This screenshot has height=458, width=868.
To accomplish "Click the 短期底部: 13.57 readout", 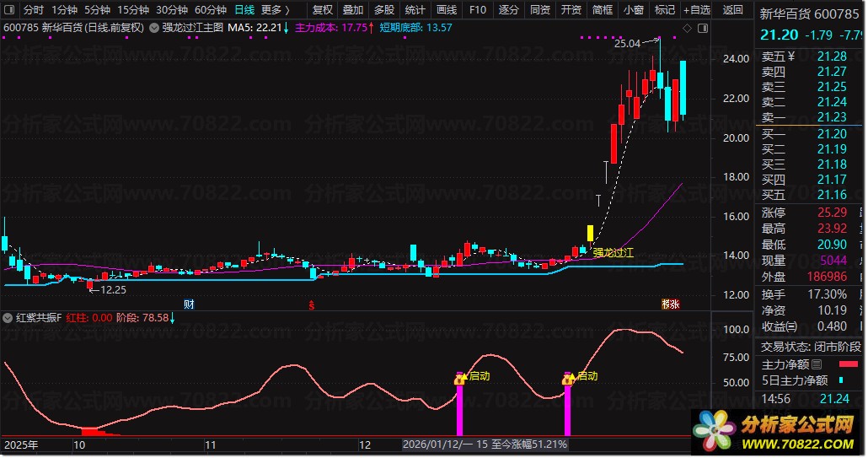I will click(415, 28).
